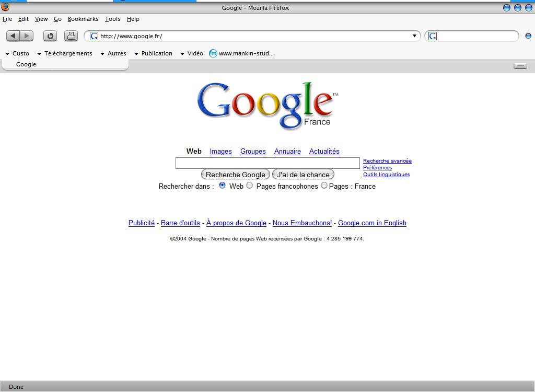This screenshot has width=535, height=392.
Task: Select the Web radio button
Action: click(x=222, y=185)
